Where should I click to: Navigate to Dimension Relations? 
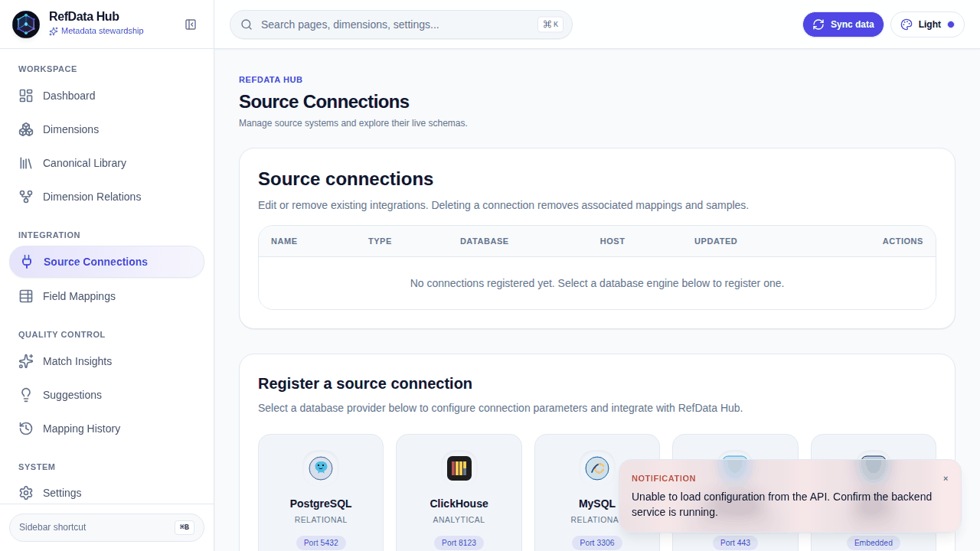(x=106, y=197)
